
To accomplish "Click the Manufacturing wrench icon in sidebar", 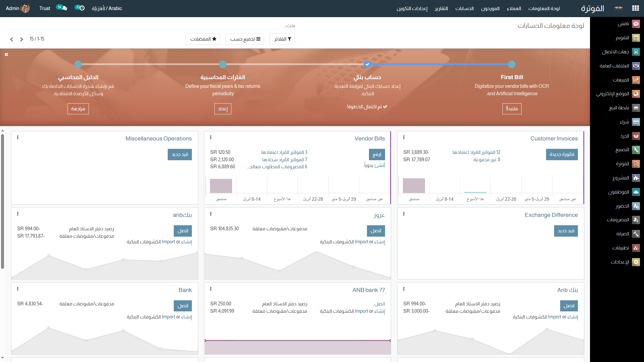I will click(x=636, y=150).
